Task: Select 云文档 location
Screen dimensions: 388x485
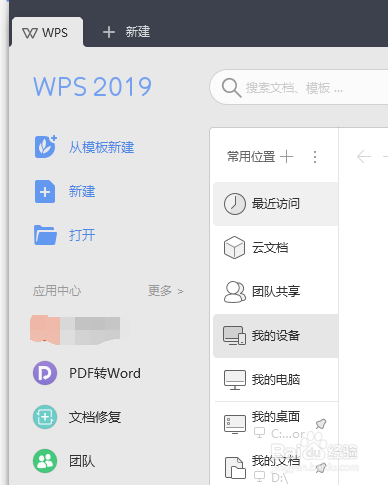Action: point(276,248)
